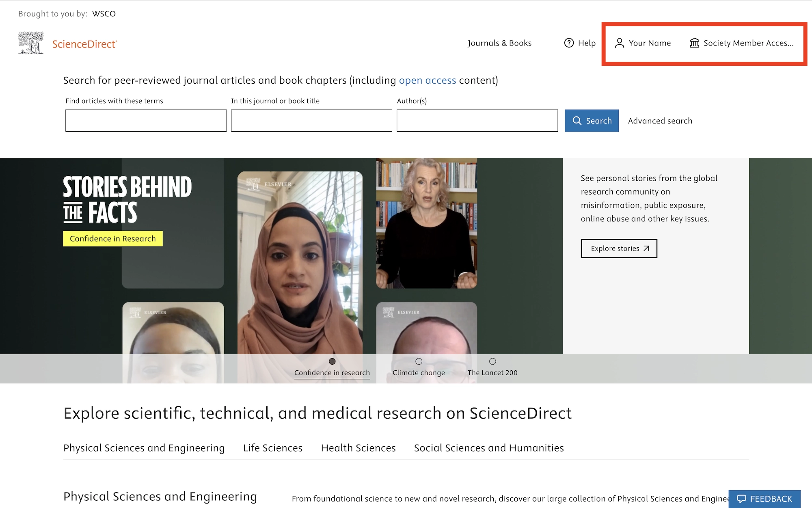Click the user profile icon
Screen dimensions: 812x508
coord(619,43)
